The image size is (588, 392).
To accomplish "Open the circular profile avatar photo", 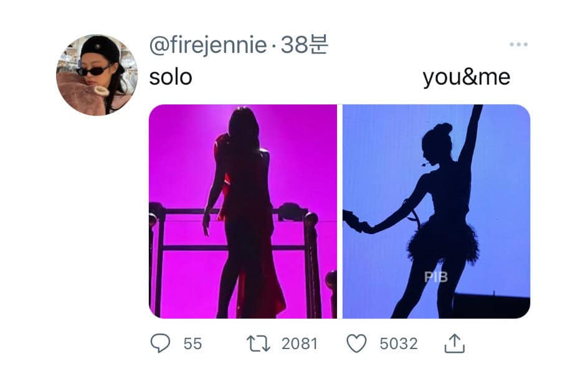I will pyautogui.click(x=97, y=75).
